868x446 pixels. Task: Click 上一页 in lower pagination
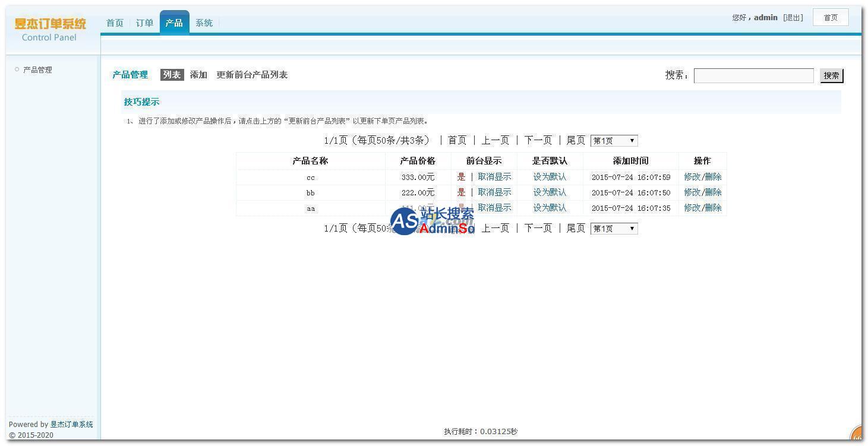[495, 228]
